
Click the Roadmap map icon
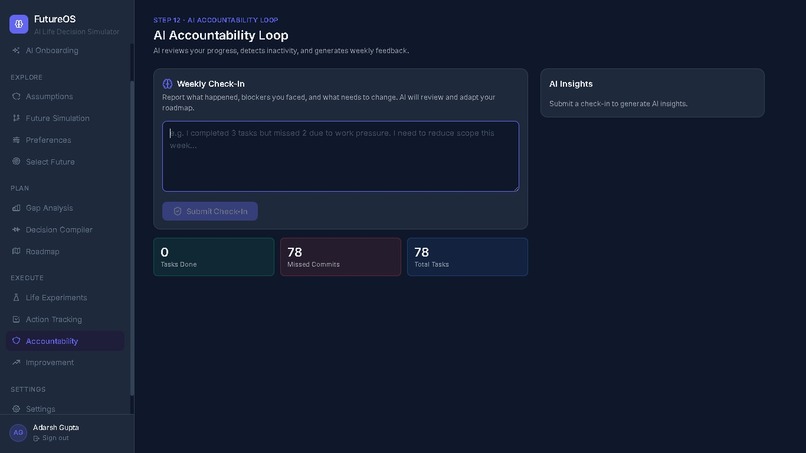coord(16,251)
